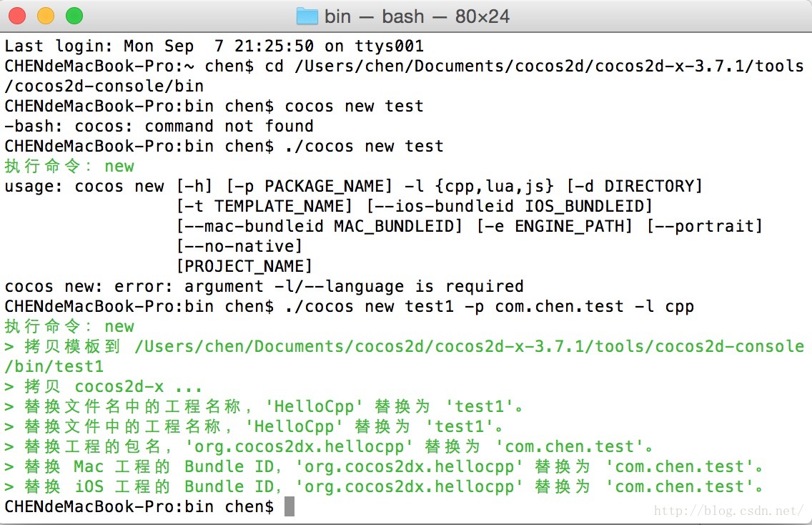The image size is (812, 525).
Task: Click the '[PROJECT_NAME]' usage text
Action: pos(244,266)
